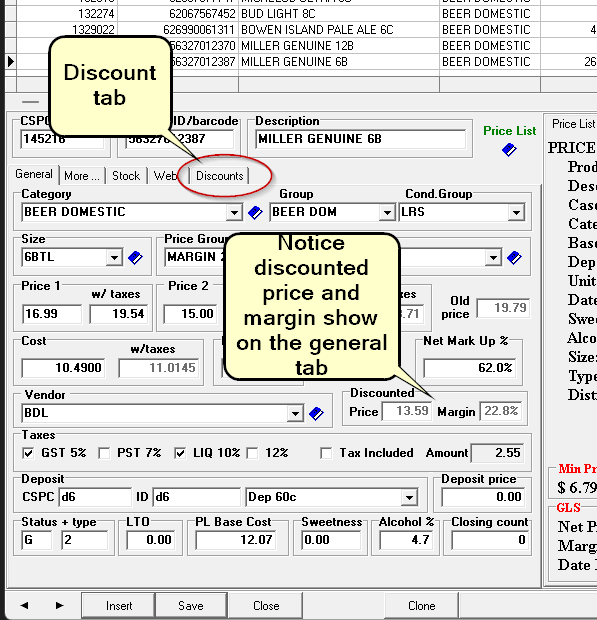Click the Alcohol % field
Viewport: 597px width, 620px height.
[406, 540]
